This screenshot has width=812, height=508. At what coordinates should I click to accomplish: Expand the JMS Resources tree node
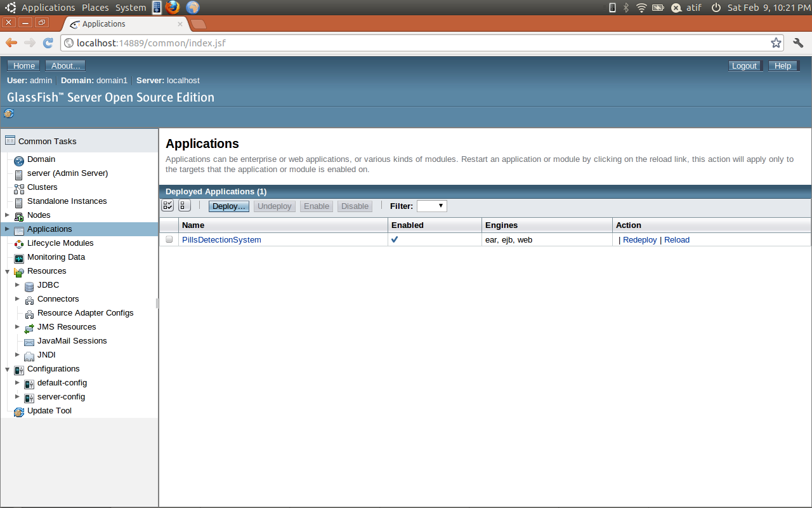(17, 326)
